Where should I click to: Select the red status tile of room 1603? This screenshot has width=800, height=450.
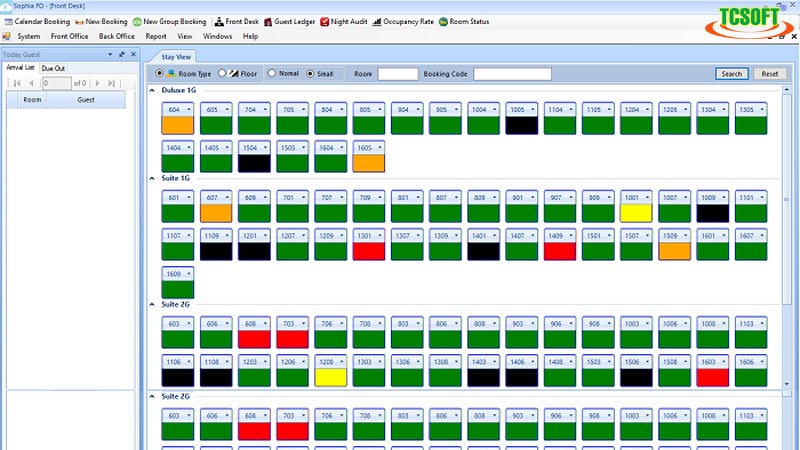713,377
